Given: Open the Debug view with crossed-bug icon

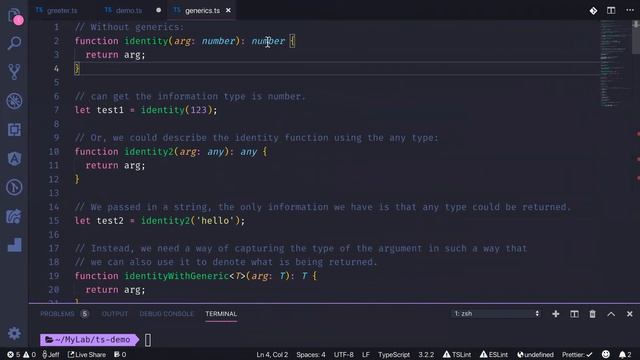Looking at the screenshot, I should (x=14, y=101).
